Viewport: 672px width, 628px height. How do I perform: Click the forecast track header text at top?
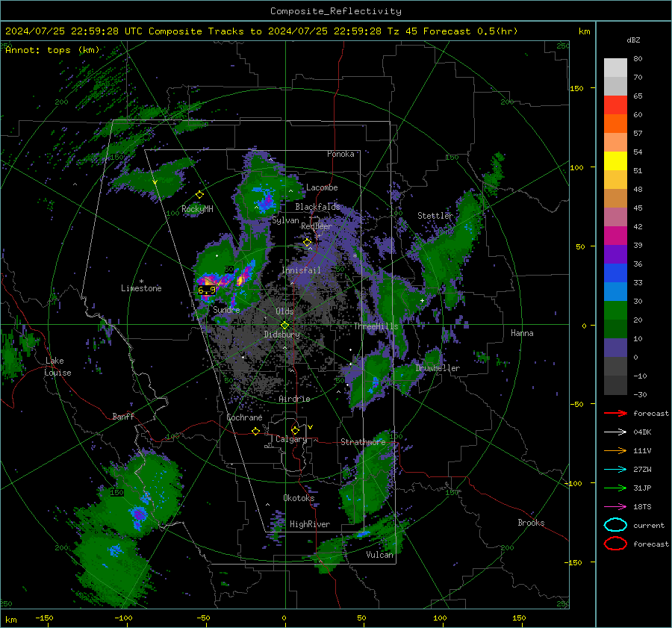click(x=261, y=31)
